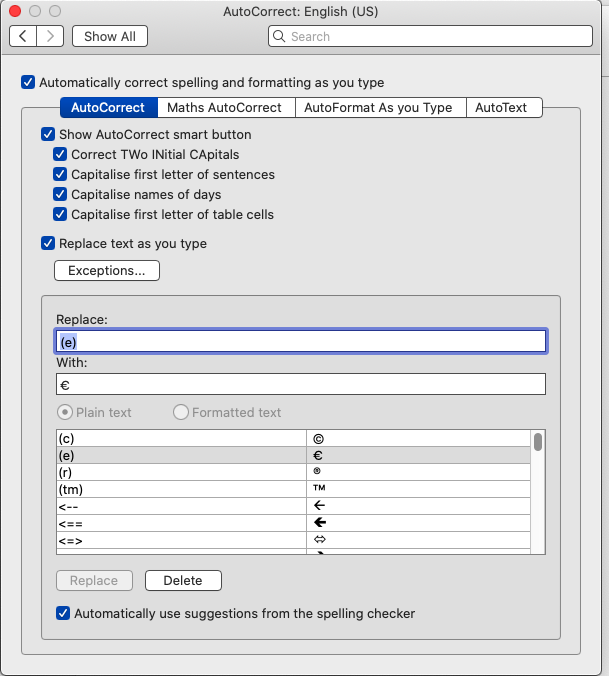
Task: Click the replacement list scrollbar thumb
Action: click(x=538, y=442)
